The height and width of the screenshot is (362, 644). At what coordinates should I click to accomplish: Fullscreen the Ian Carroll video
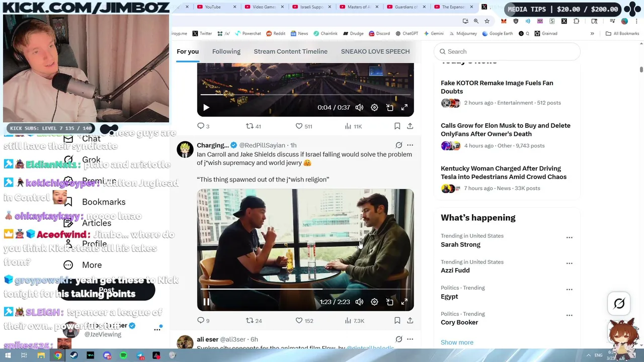pos(405,302)
